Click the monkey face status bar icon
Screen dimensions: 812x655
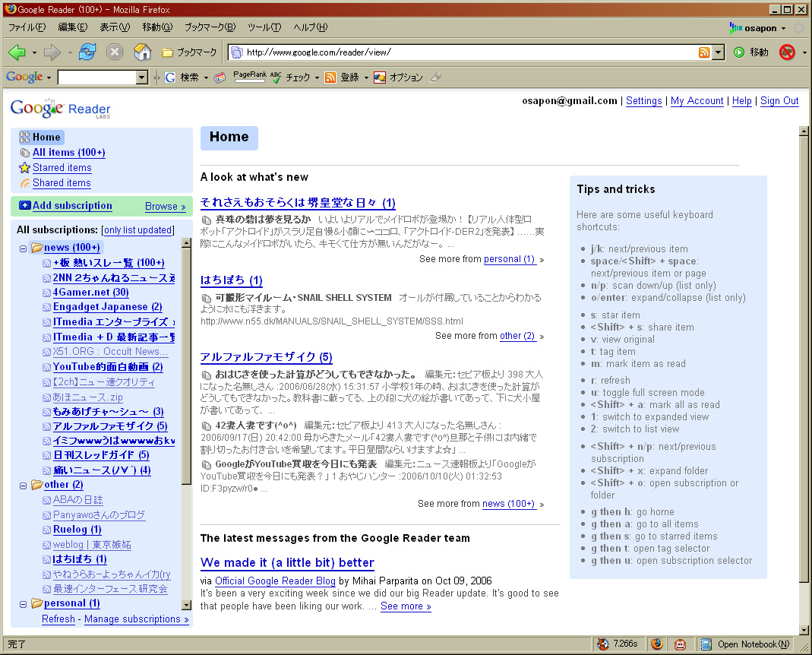click(680, 644)
